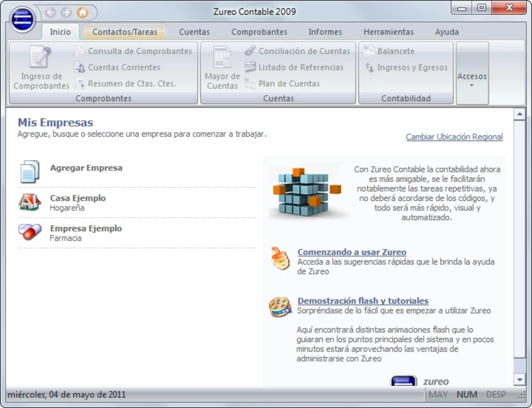Click the Resumen de Ctas. Ctes. icon
This screenshot has height=408, width=532.
pyautogui.click(x=80, y=84)
